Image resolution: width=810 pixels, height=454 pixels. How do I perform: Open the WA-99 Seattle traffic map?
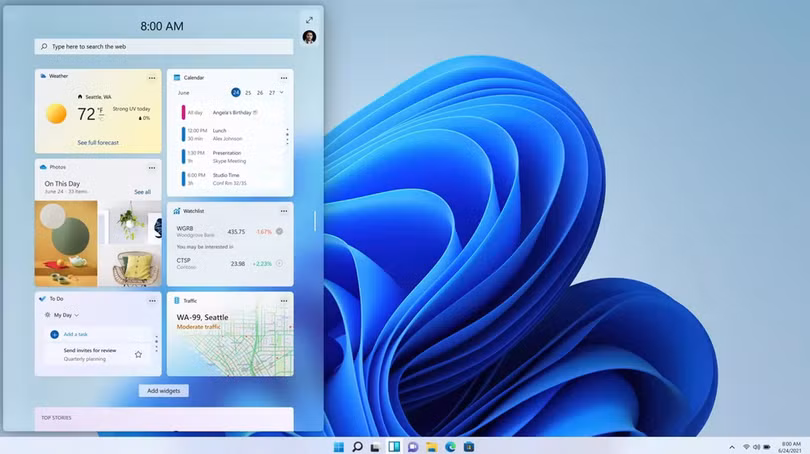(x=230, y=341)
